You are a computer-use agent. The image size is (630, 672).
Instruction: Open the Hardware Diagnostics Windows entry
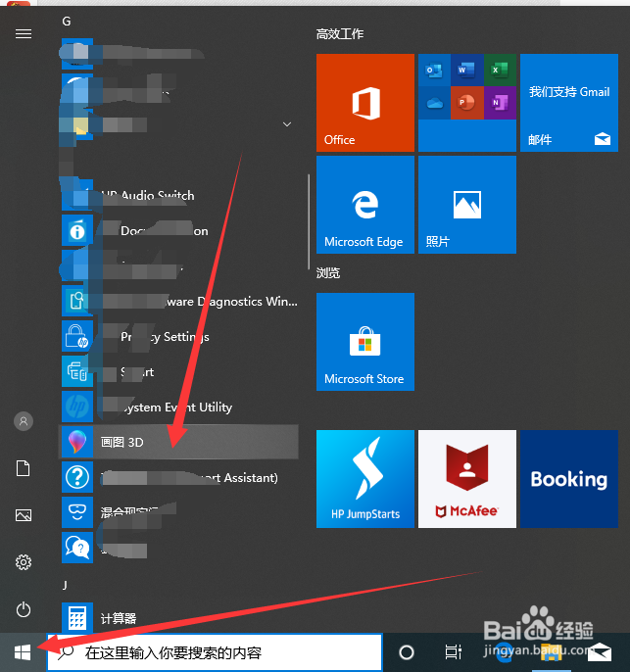178,302
